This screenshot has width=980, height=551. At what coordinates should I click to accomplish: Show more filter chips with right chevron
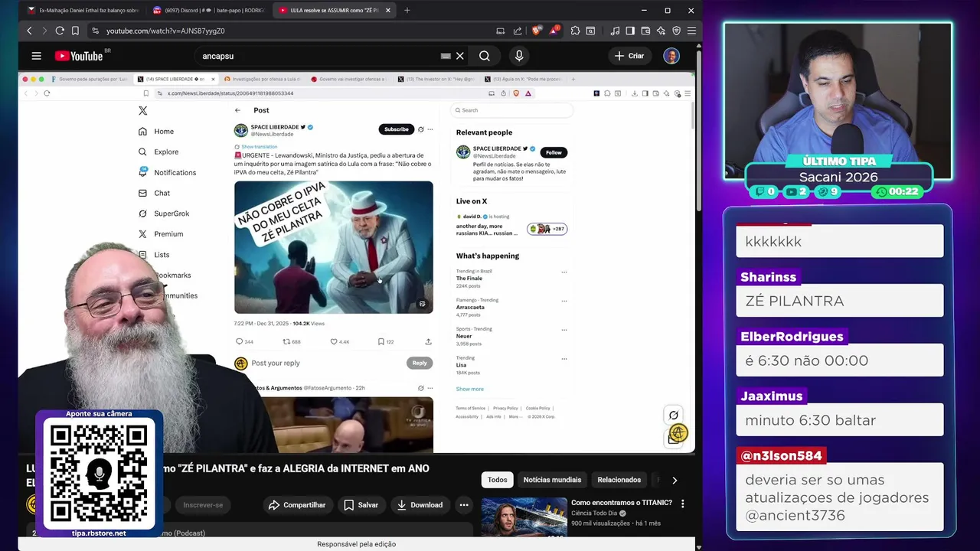coord(675,480)
